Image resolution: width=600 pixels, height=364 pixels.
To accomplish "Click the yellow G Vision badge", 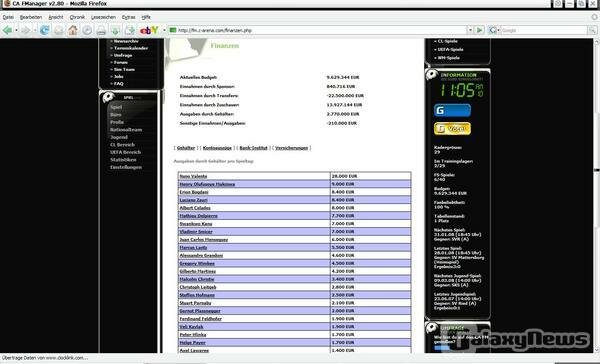I will [x=452, y=129].
